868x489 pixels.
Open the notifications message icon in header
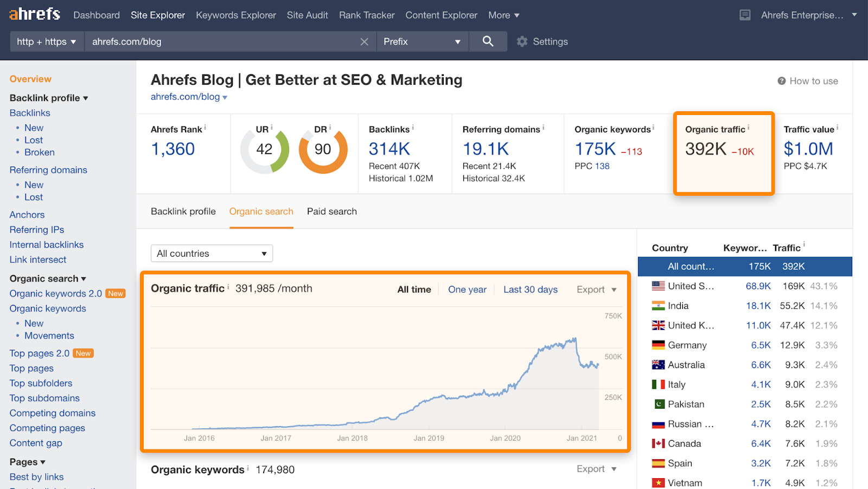click(745, 15)
